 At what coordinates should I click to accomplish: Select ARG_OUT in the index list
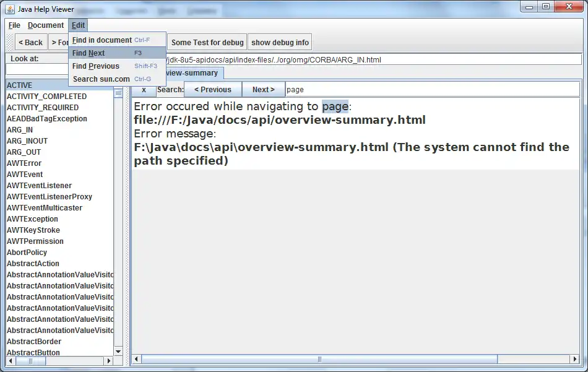pyautogui.click(x=60, y=152)
